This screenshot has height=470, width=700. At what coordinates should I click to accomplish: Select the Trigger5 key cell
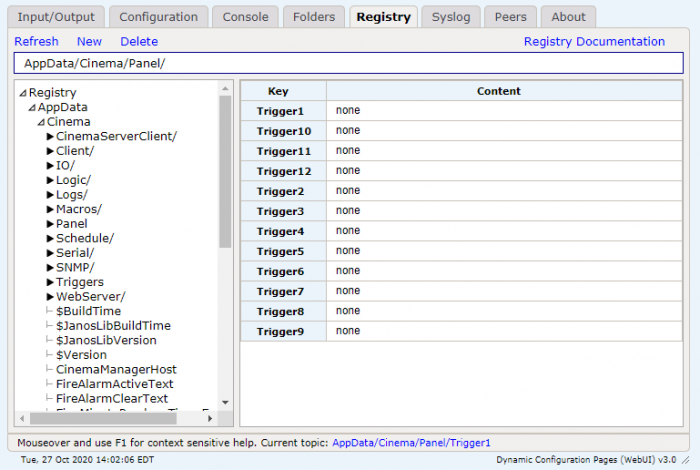pyautogui.click(x=283, y=251)
